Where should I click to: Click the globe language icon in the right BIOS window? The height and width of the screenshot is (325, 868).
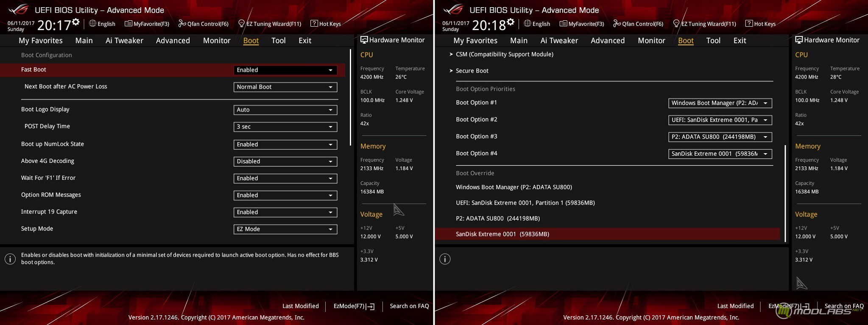pos(527,23)
